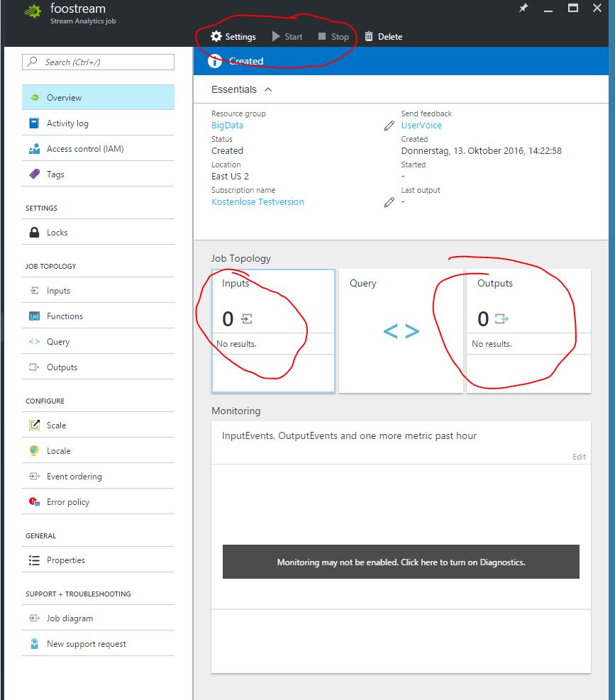The image size is (615, 700).
Task: Click the Delete trash icon
Action: click(369, 37)
